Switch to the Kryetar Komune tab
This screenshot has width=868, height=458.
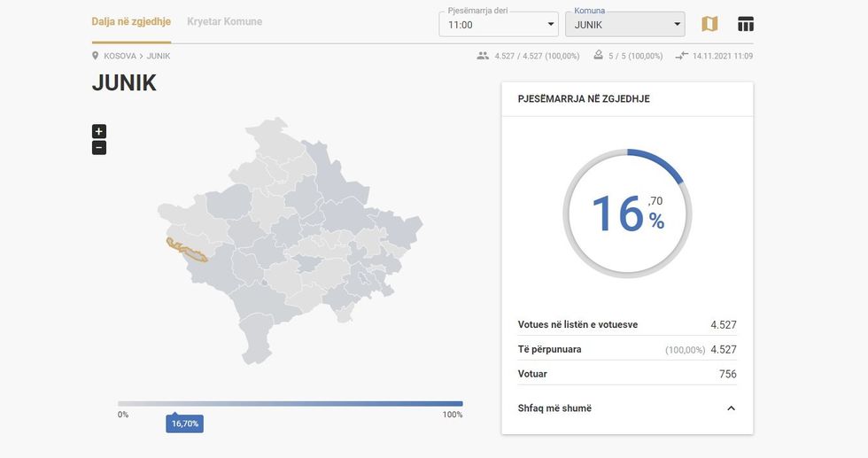[x=224, y=21]
